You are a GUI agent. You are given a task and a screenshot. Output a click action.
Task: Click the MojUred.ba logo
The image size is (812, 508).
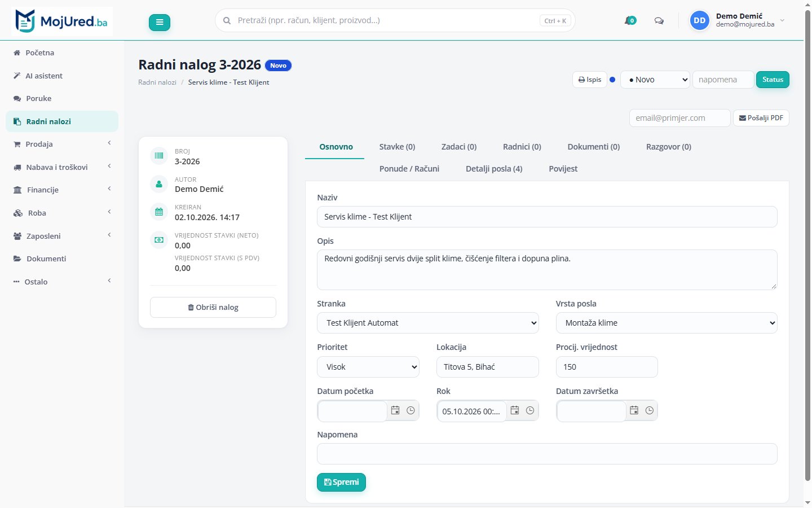pos(62,21)
